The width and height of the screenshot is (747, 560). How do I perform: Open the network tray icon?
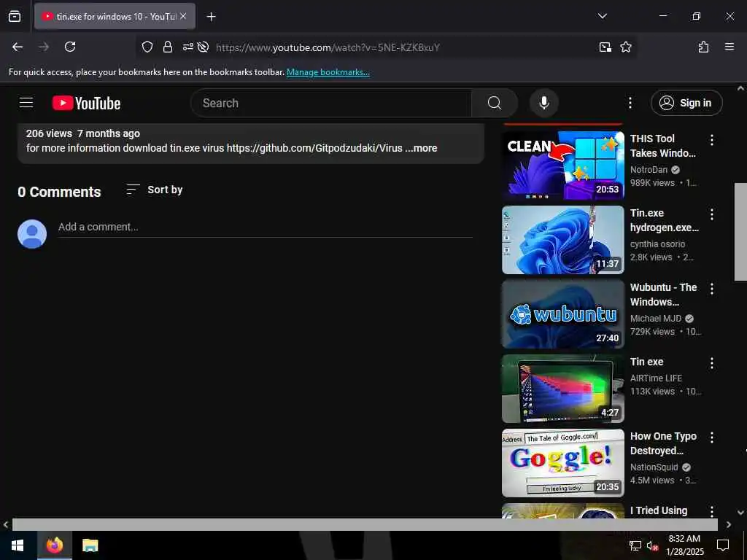coord(635,545)
